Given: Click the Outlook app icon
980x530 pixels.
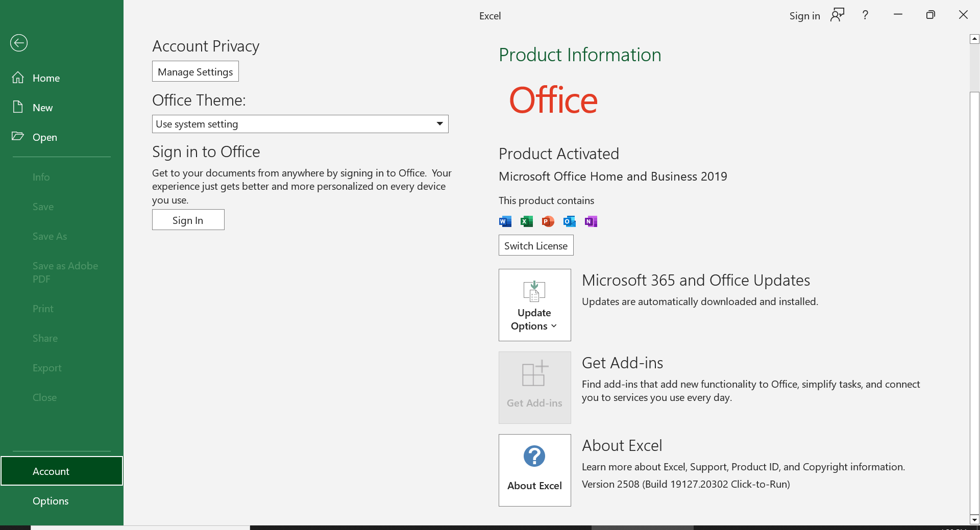Looking at the screenshot, I should click(x=570, y=221).
